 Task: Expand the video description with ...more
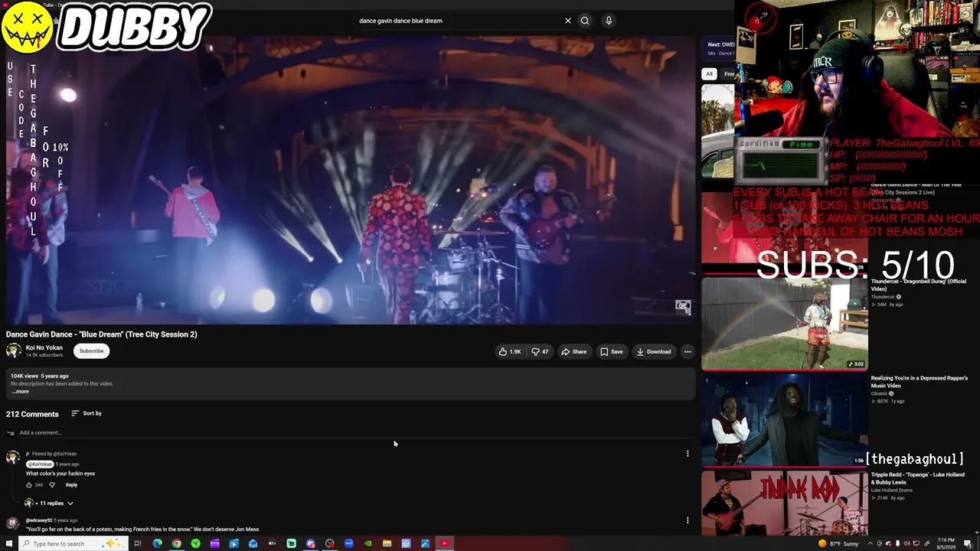click(21, 392)
